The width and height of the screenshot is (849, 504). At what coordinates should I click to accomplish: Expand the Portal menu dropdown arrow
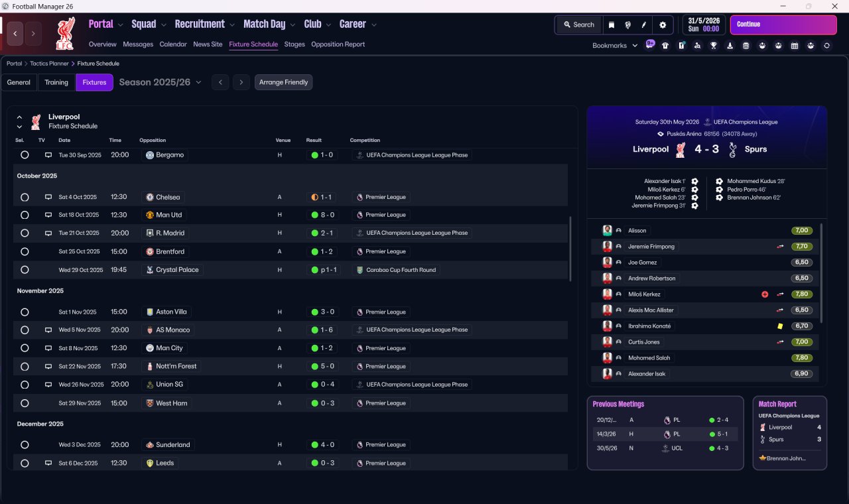click(121, 25)
